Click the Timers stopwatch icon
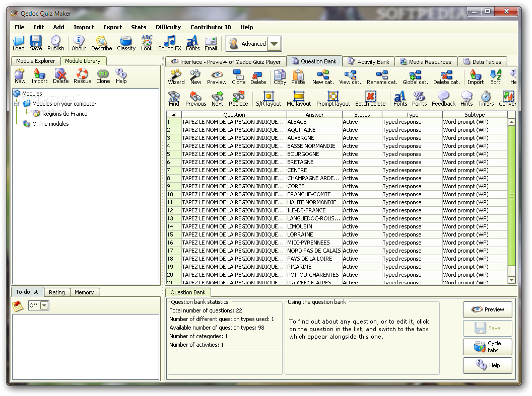 [x=486, y=99]
